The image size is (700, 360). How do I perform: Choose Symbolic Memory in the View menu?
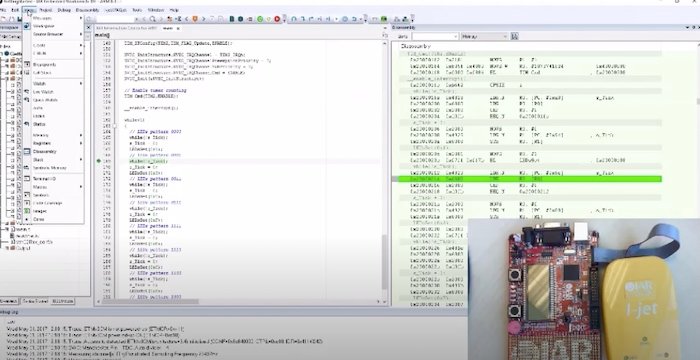click(x=53, y=168)
